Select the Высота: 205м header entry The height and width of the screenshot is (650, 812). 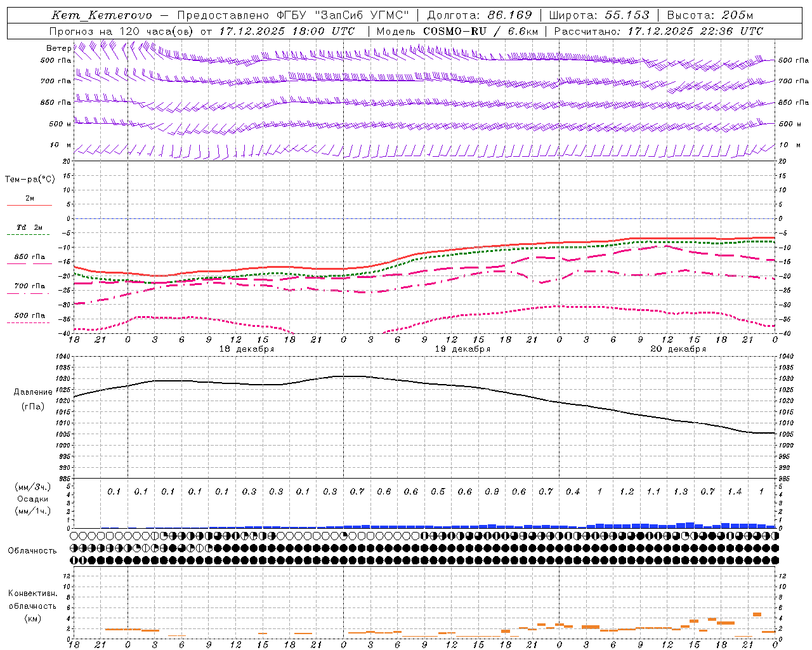pos(710,15)
